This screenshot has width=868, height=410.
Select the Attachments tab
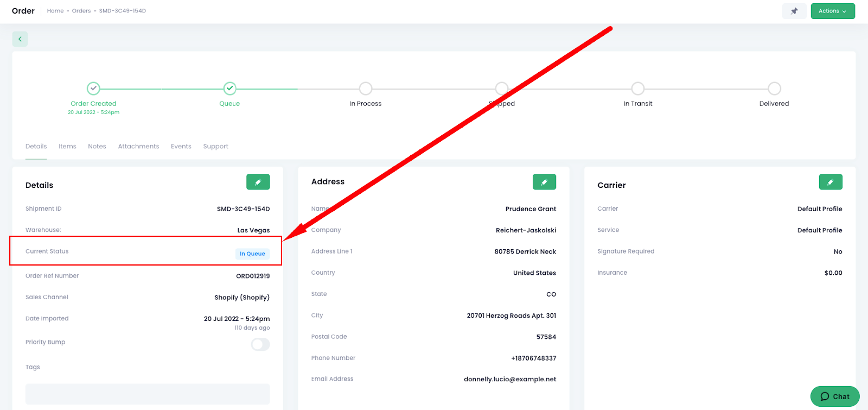138,147
